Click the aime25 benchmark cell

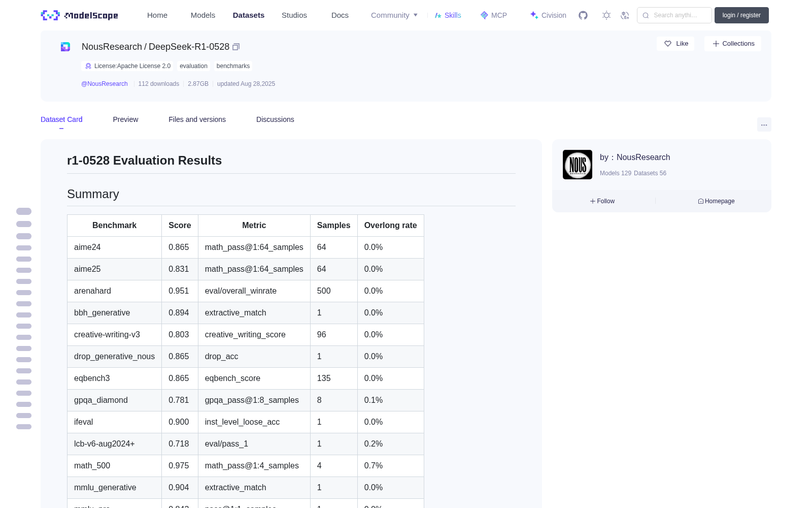114,269
